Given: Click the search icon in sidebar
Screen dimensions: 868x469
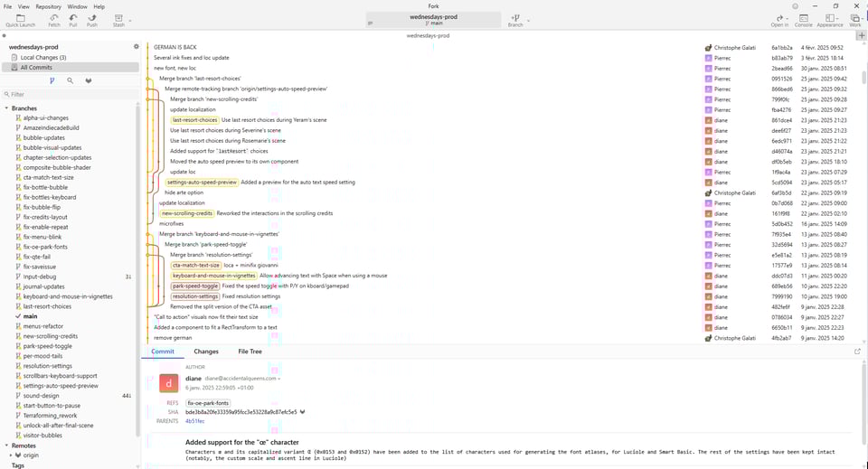Looking at the screenshot, I should pos(71,80).
